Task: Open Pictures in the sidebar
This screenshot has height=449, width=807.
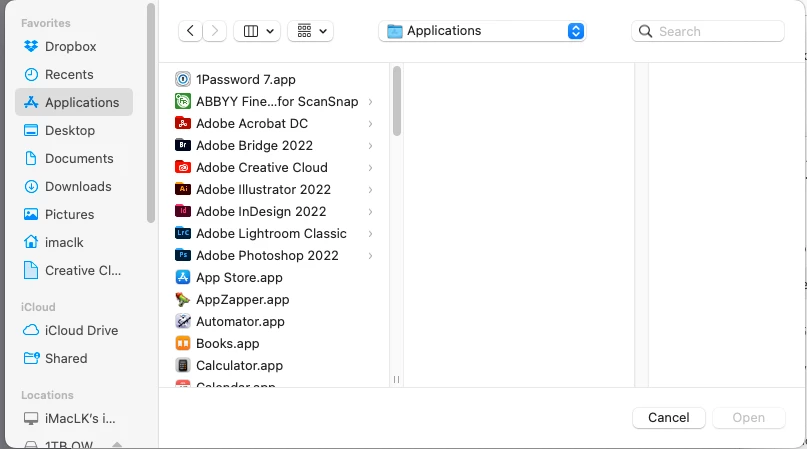Action: [x=74, y=214]
